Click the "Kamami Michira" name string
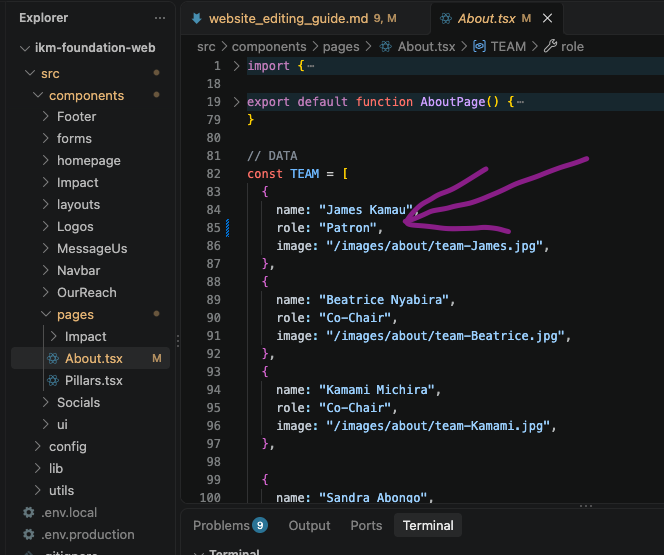 point(376,389)
